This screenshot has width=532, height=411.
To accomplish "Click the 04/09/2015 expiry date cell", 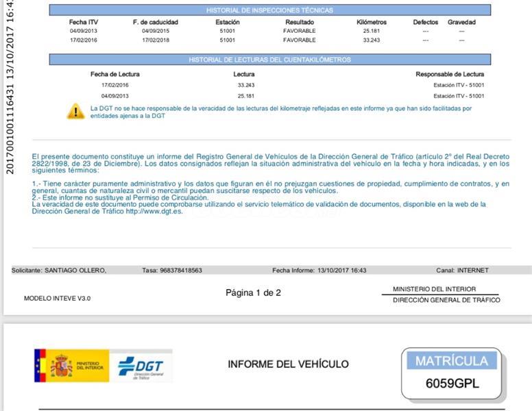I will click(x=154, y=32).
